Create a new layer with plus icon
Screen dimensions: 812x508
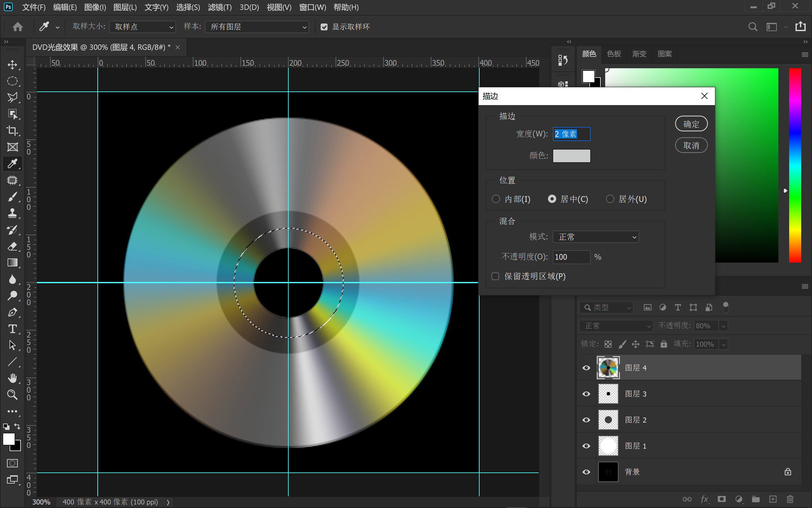[x=773, y=499]
